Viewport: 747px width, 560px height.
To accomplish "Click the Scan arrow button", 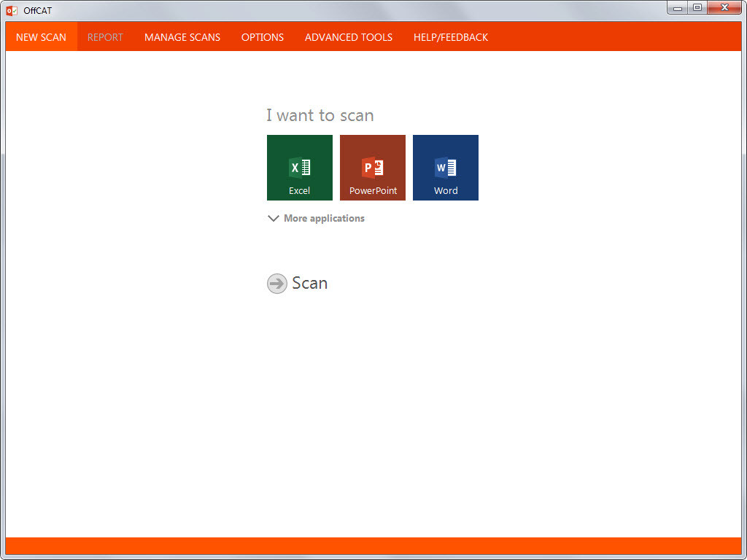I will pos(276,284).
